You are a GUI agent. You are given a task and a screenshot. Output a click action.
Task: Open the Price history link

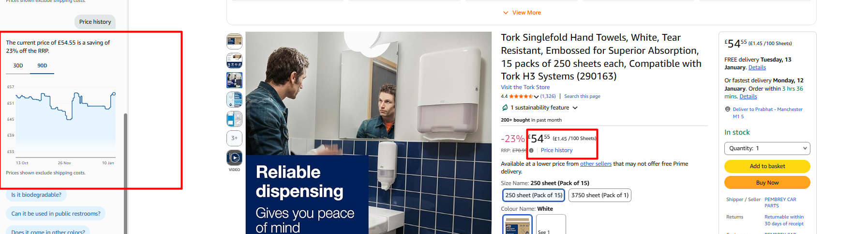(556, 150)
